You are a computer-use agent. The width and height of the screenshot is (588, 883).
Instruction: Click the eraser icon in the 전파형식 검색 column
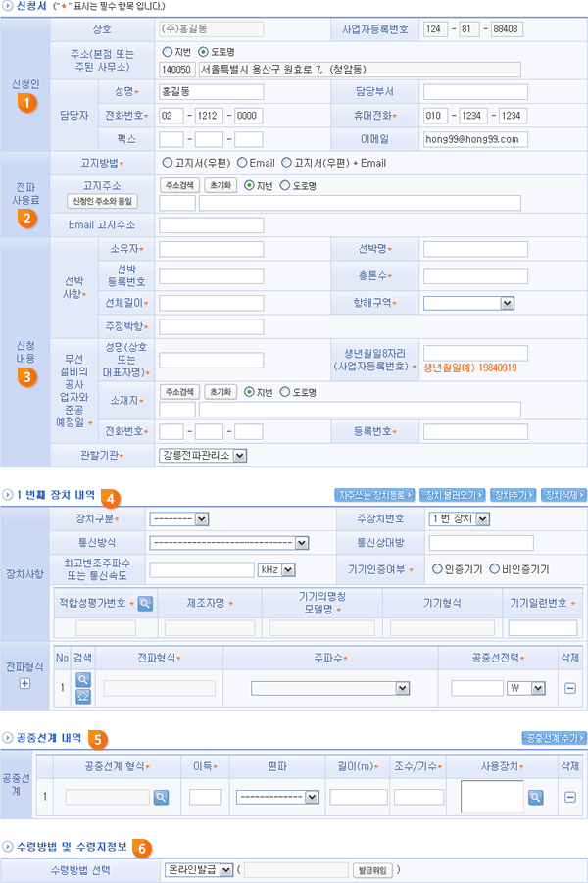[x=82, y=697]
